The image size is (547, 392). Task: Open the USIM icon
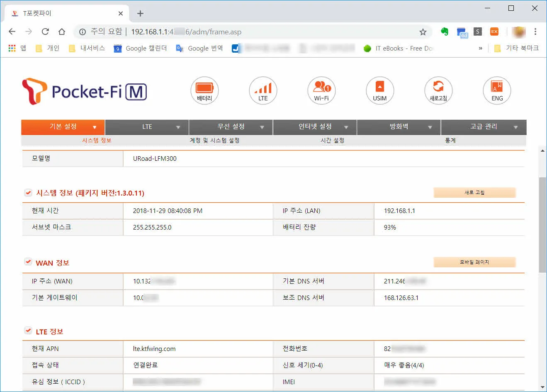pos(380,90)
